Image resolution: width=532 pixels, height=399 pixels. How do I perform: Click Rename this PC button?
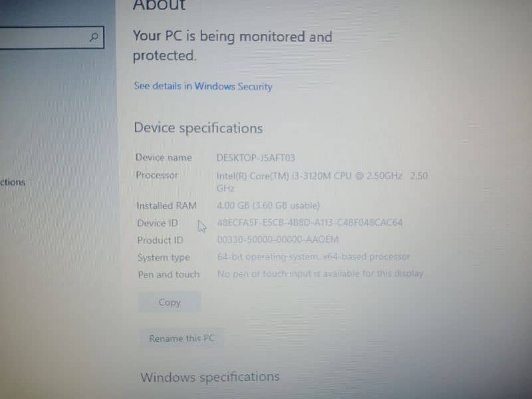coord(182,338)
